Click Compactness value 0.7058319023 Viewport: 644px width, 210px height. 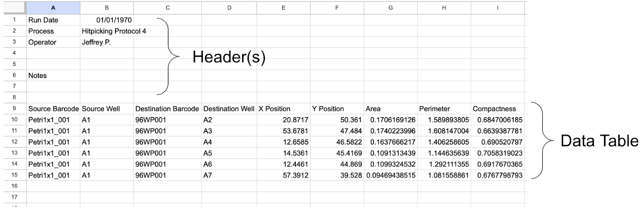tap(497, 153)
